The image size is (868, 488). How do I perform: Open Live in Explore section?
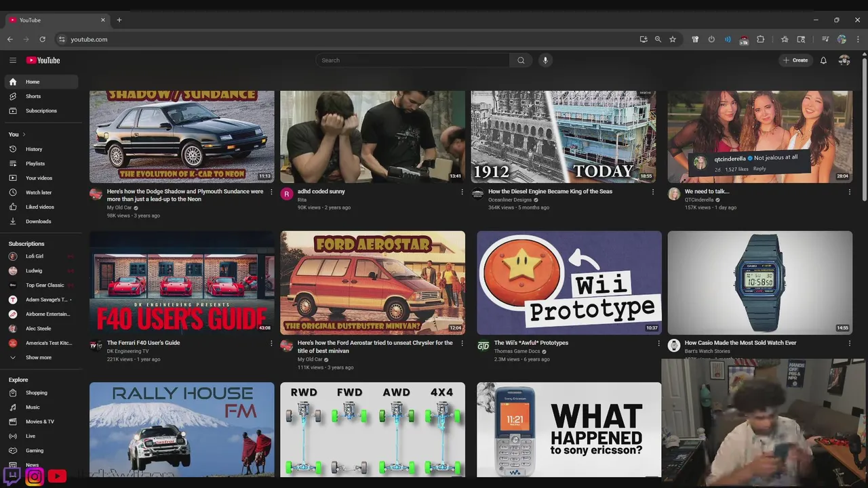(x=41, y=436)
